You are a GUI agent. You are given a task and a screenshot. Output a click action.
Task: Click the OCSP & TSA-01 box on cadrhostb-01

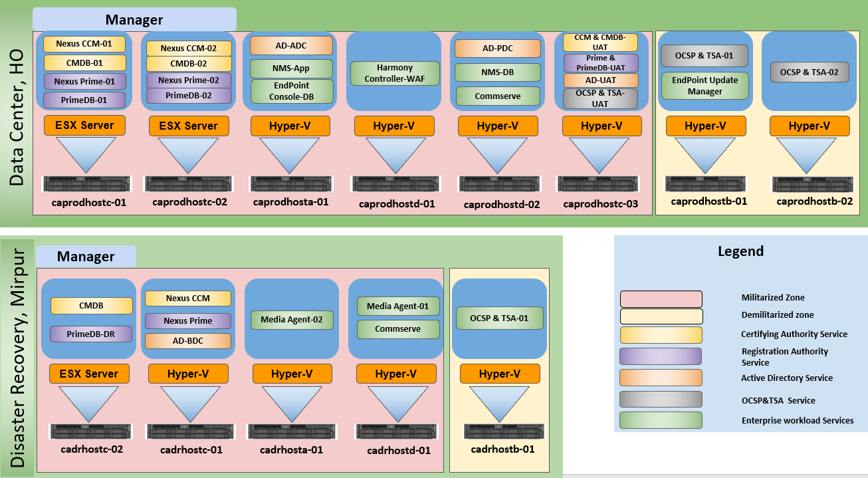(x=500, y=318)
